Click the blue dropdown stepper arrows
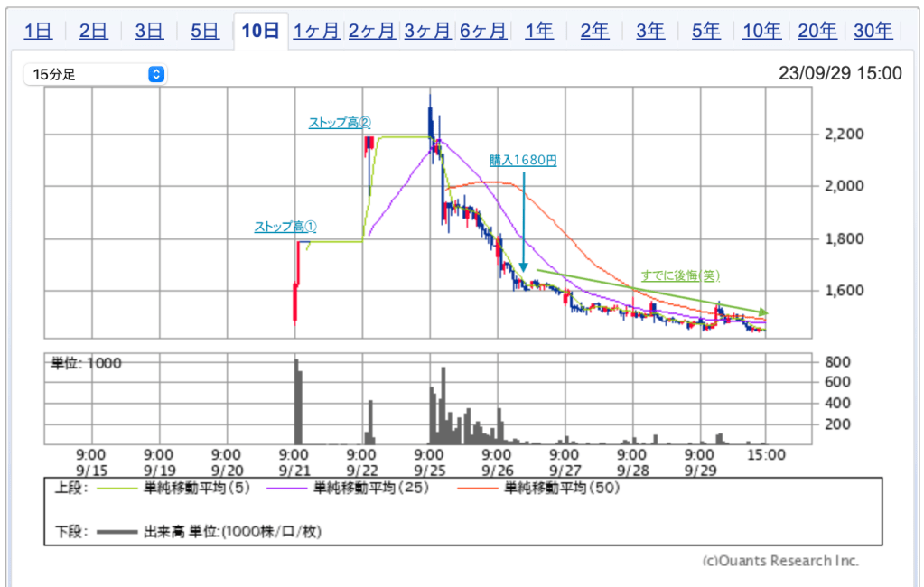 pyautogui.click(x=156, y=74)
